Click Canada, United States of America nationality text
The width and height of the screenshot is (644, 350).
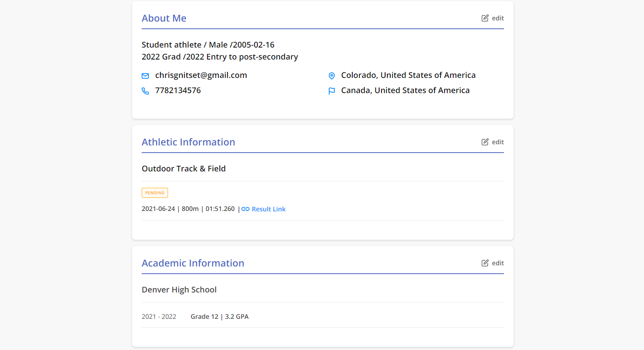point(405,90)
